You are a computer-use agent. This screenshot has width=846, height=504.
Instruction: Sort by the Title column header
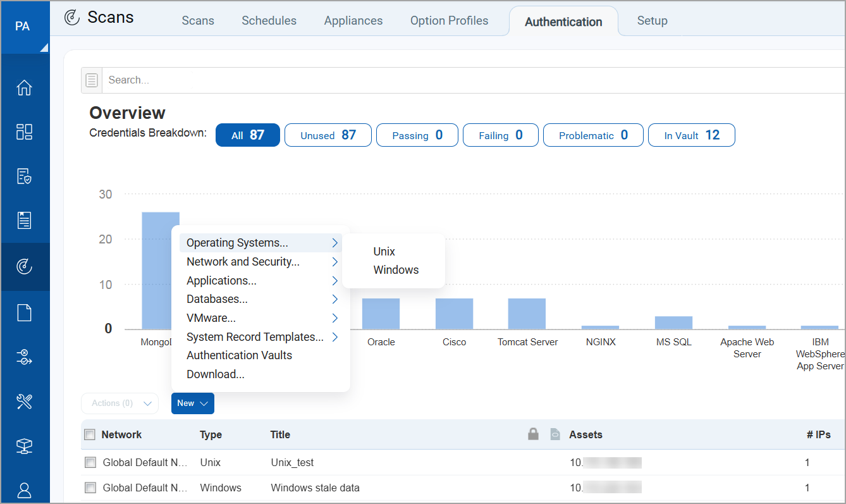tap(280, 434)
